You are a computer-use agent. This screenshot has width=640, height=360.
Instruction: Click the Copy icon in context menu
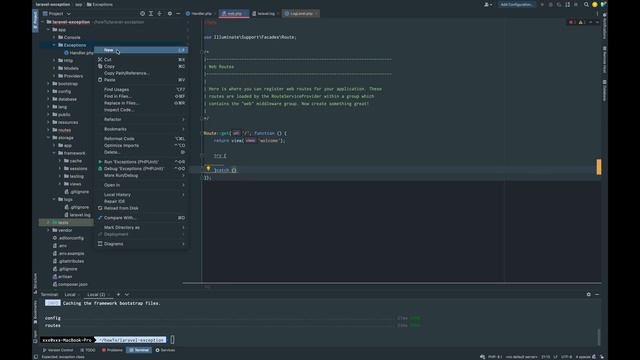100,66
